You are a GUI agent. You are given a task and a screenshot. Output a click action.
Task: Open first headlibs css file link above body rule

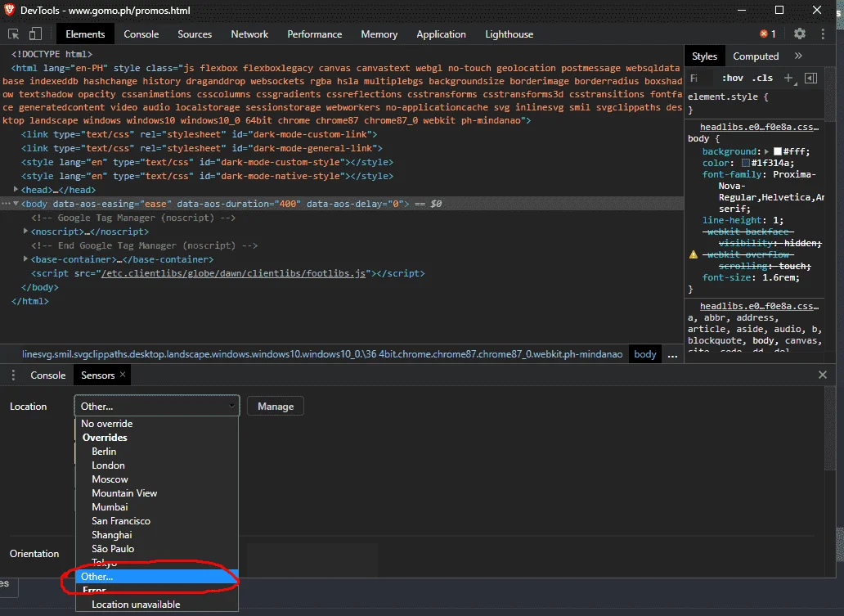pos(759,127)
